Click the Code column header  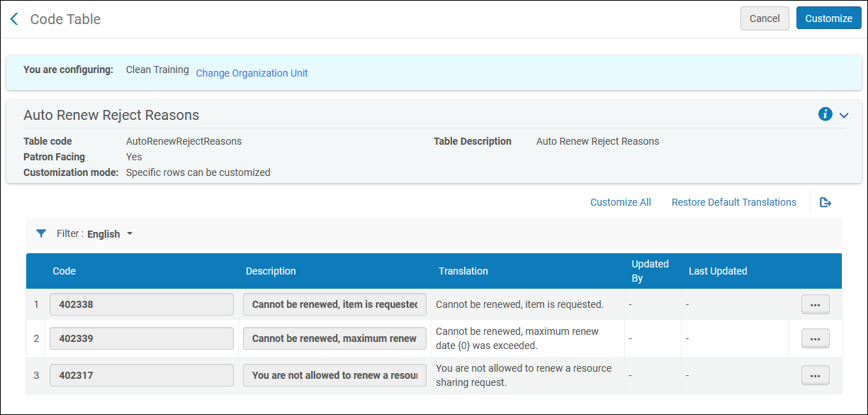pyautogui.click(x=64, y=271)
